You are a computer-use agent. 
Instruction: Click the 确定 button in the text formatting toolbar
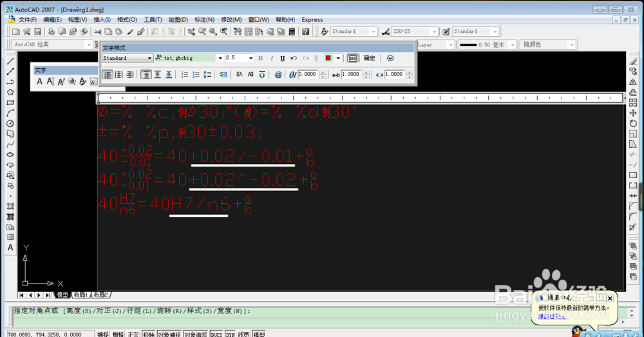pyautogui.click(x=369, y=59)
